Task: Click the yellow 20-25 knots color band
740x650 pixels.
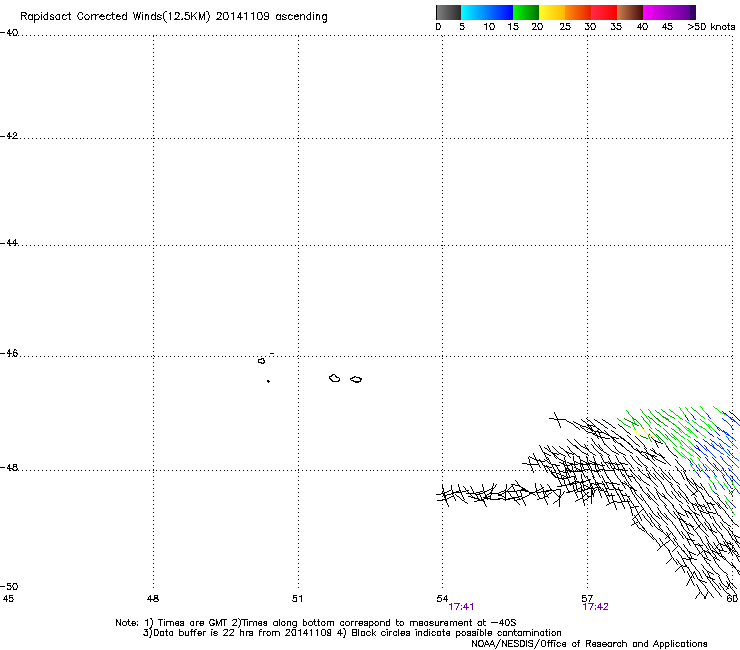Action: tap(552, 12)
